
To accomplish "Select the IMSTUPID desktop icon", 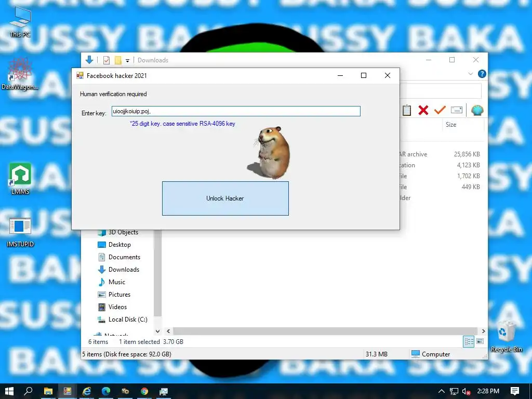I will pyautogui.click(x=20, y=232).
